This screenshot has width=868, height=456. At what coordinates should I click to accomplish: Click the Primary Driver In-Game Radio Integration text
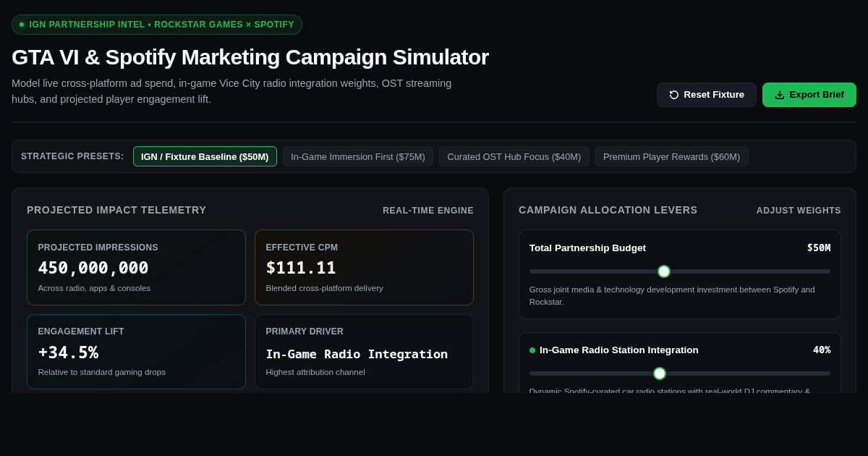[x=357, y=354]
